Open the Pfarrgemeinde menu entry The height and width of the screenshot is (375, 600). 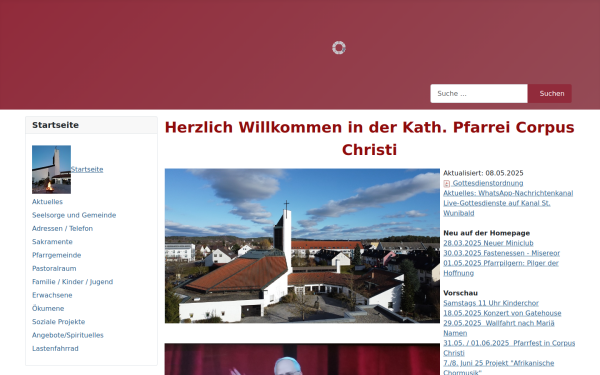[57, 255]
